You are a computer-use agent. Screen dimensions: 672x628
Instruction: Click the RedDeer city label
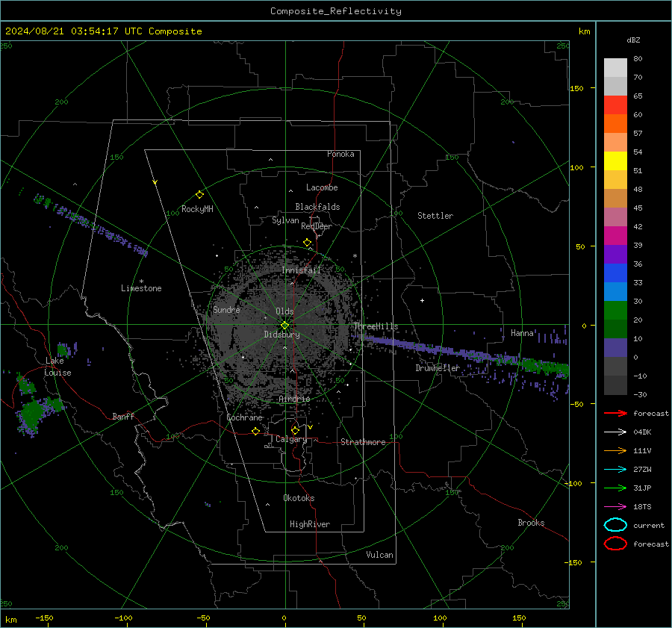click(317, 226)
